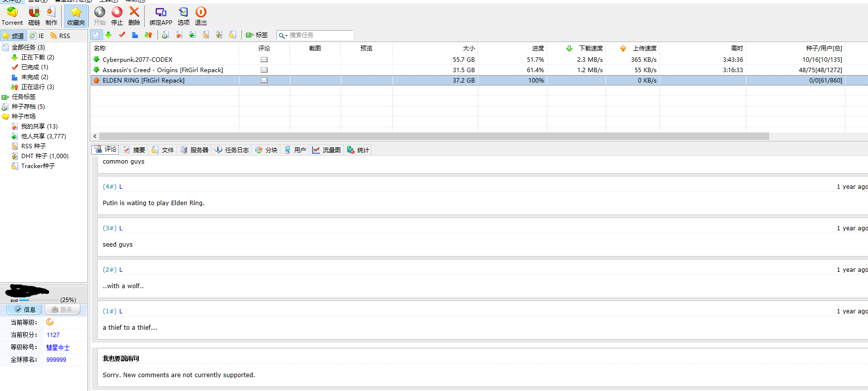
Task: Show others' shared torrents filter icon
Action: pyautogui.click(x=192, y=35)
